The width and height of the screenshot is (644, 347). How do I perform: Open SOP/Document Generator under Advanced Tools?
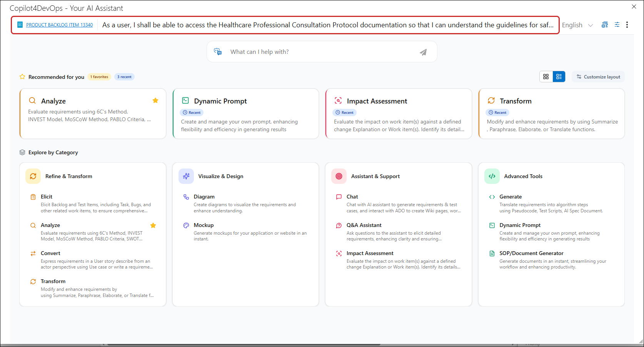(531, 253)
